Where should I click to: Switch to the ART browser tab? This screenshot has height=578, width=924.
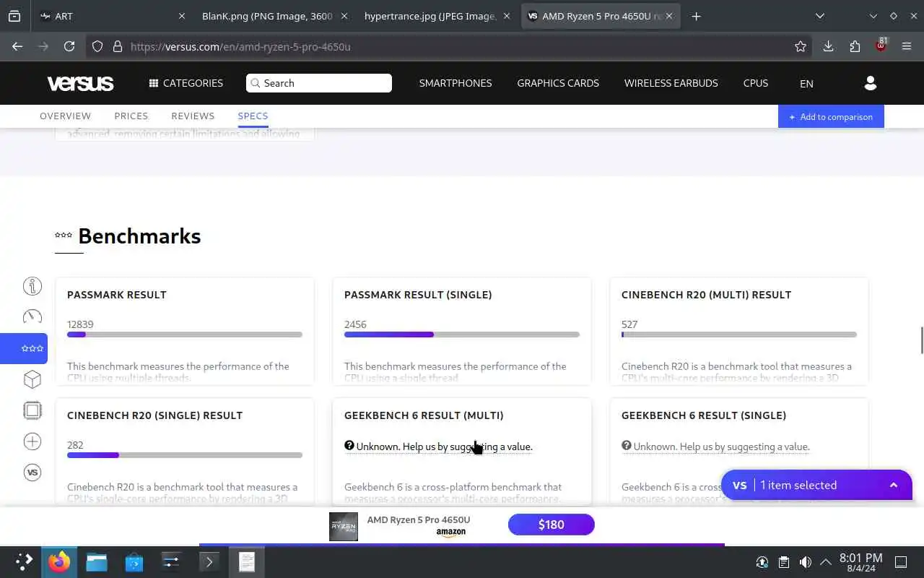coord(112,16)
